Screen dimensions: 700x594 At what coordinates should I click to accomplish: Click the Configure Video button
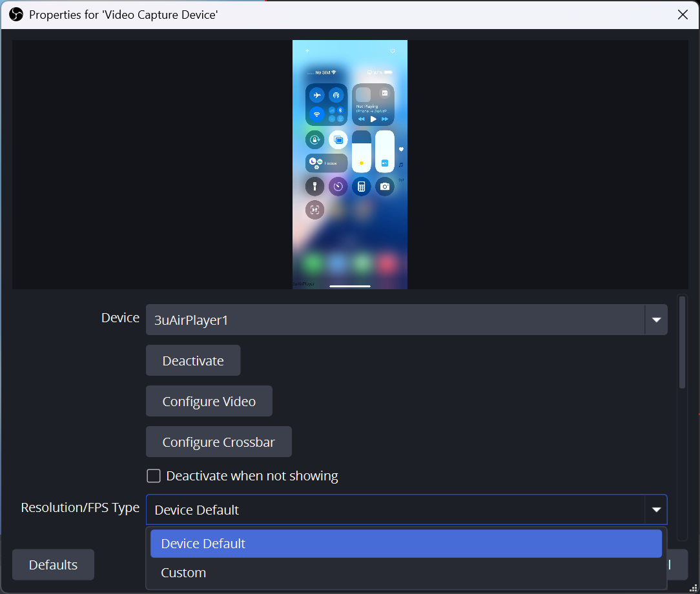coord(209,400)
